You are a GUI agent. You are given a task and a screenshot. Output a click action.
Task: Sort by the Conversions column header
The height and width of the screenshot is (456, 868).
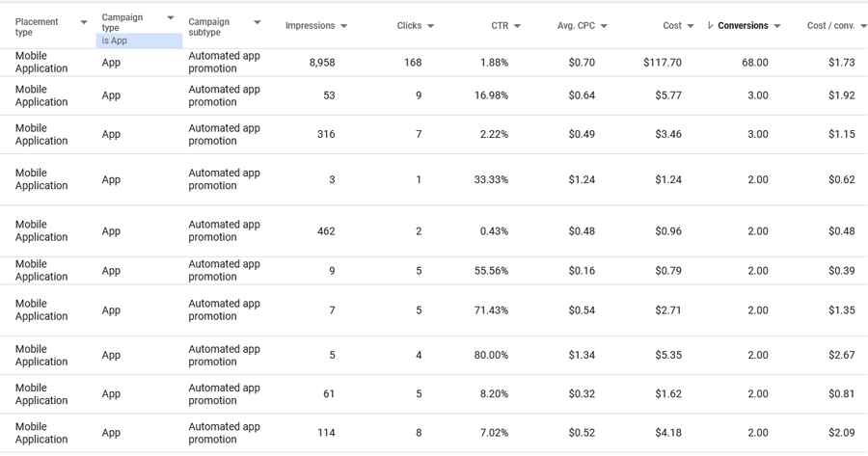(743, 26)
